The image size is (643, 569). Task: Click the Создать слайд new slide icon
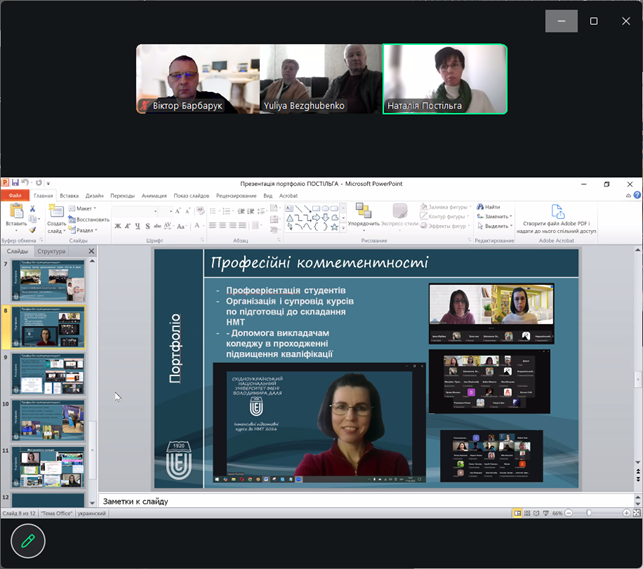pos(56,211)
